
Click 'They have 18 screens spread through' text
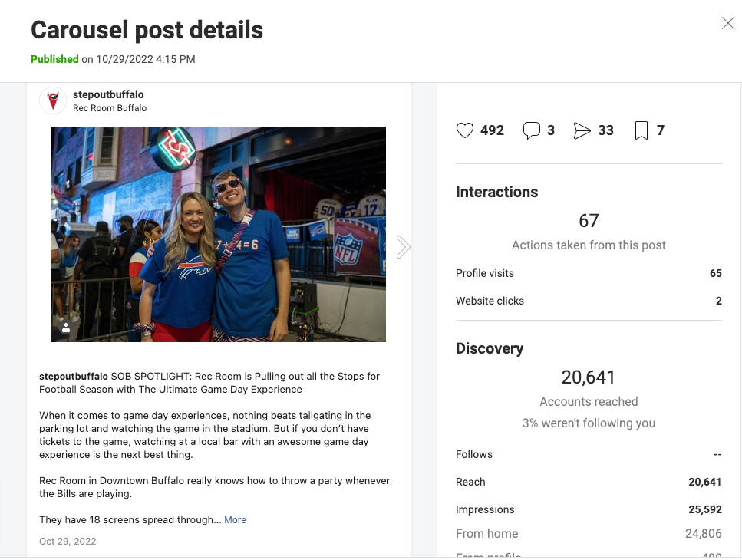click(130, 520)
